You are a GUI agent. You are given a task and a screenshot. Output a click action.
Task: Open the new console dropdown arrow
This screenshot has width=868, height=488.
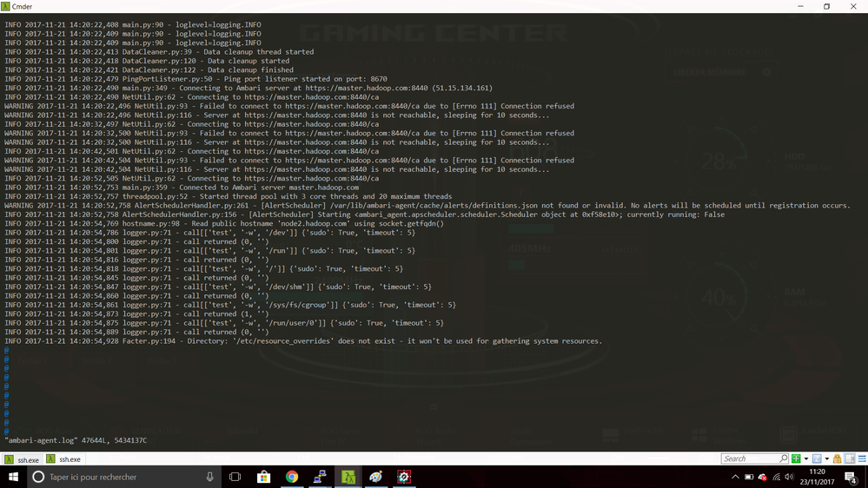pyautogui.click(x=806, y=458)
